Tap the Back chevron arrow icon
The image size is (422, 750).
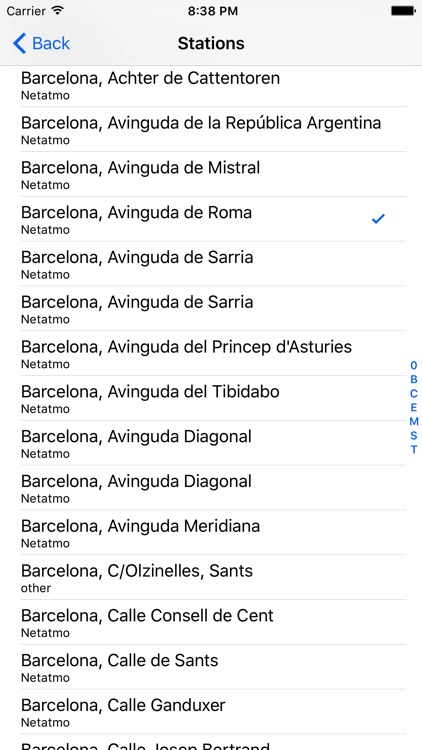click(x=19, y=44)
